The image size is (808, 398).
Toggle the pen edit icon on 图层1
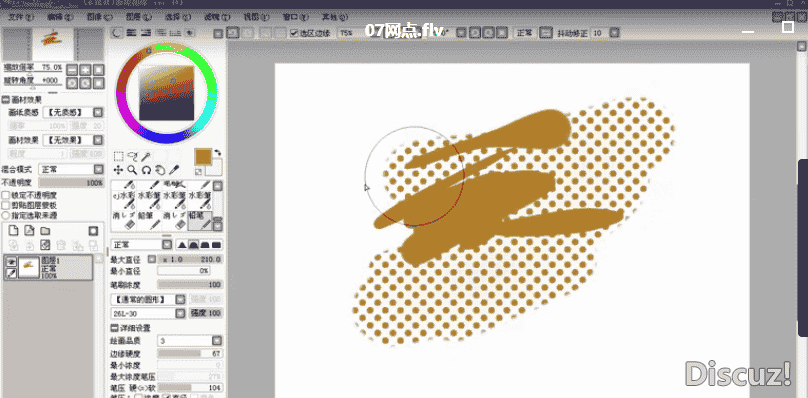point(10,273)
